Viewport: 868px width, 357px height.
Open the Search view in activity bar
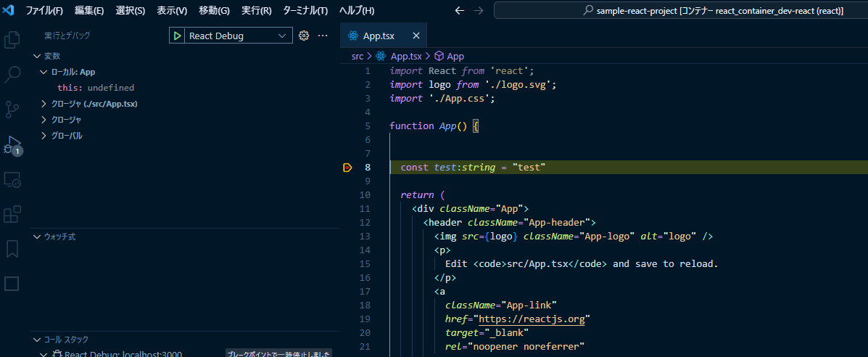click(x=12, y=75)
